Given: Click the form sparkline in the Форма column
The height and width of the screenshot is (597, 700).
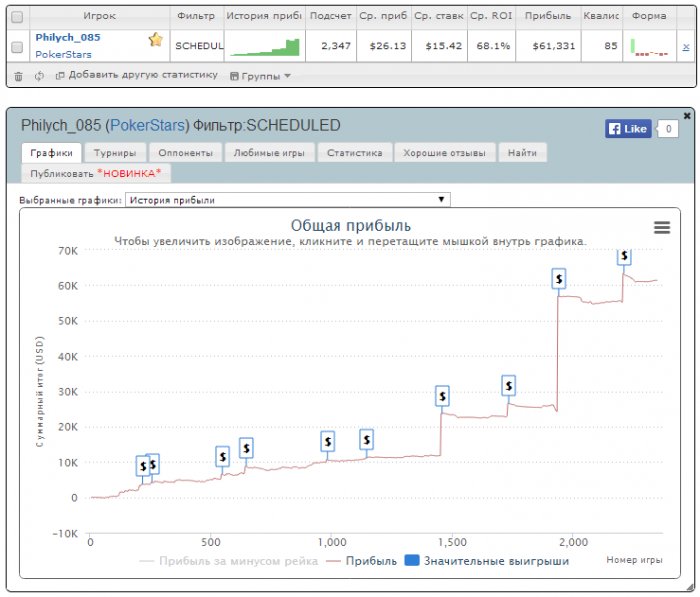Looking at the screenshot, I should 650,46.
